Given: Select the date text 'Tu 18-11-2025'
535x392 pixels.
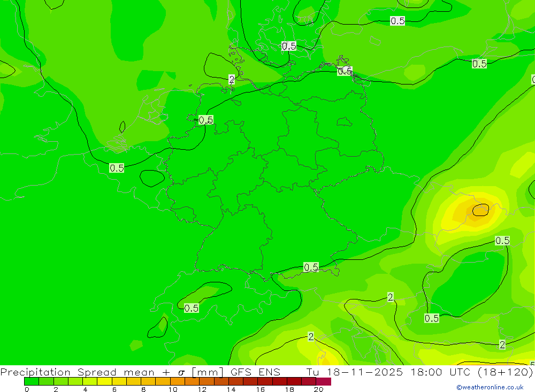Looking at the screenshot, I should (355, 372).
